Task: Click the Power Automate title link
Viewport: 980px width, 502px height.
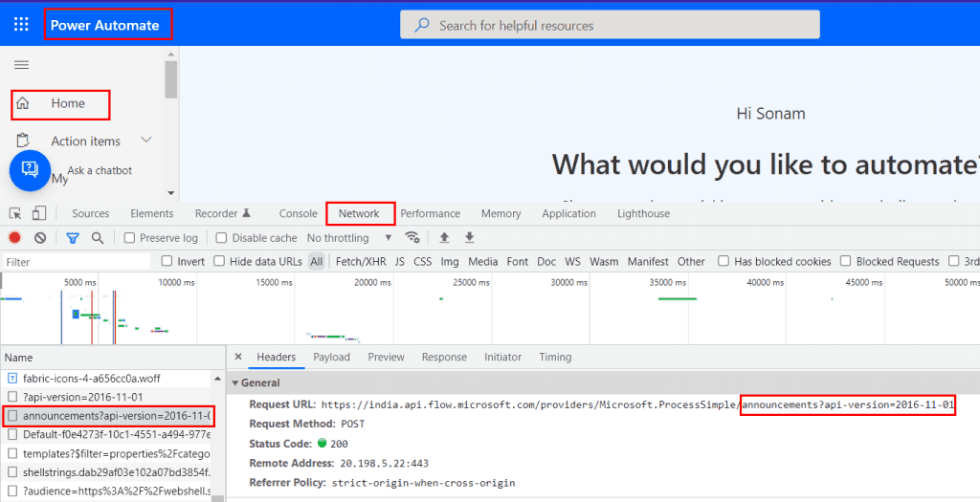Action: pos(105,25)
